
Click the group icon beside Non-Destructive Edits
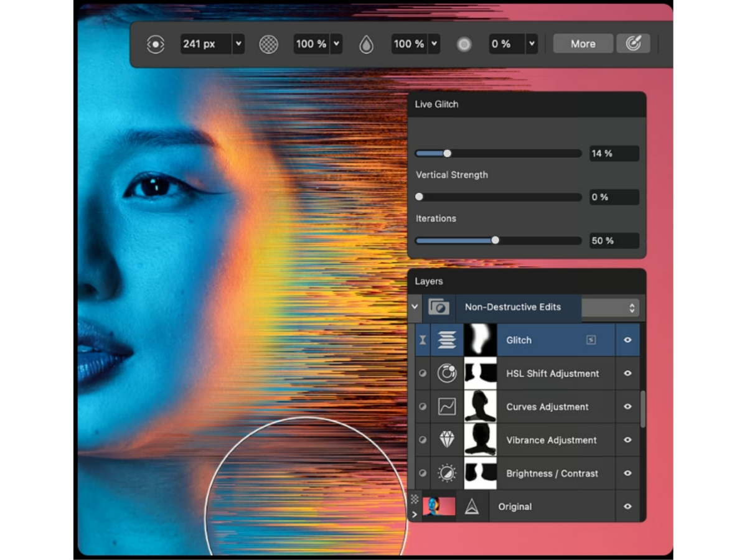[439, 307]
